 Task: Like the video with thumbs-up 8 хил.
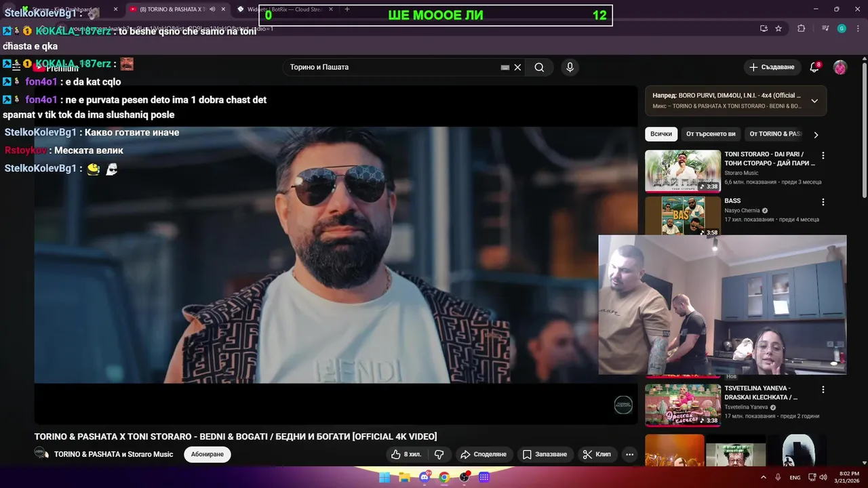tap(406, 454)
